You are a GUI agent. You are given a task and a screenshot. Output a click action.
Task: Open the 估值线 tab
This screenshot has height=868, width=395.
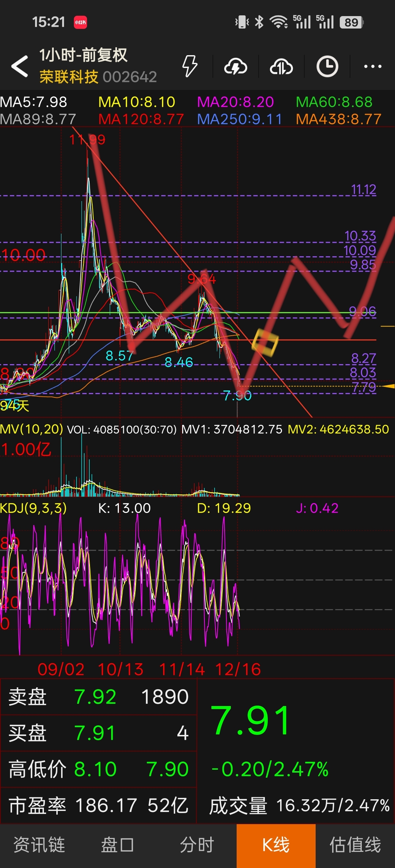point(355,845)
